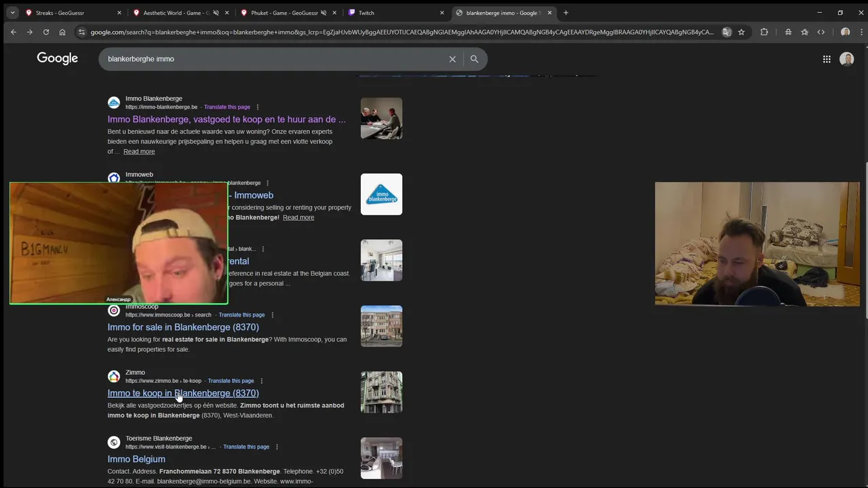Go back to the previous page
Viewport: 868px width, 488px height.
point(13,32)
